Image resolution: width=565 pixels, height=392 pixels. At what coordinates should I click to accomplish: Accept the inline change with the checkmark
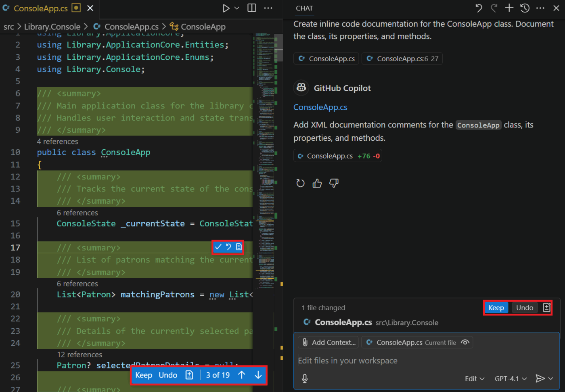(218, 247)
